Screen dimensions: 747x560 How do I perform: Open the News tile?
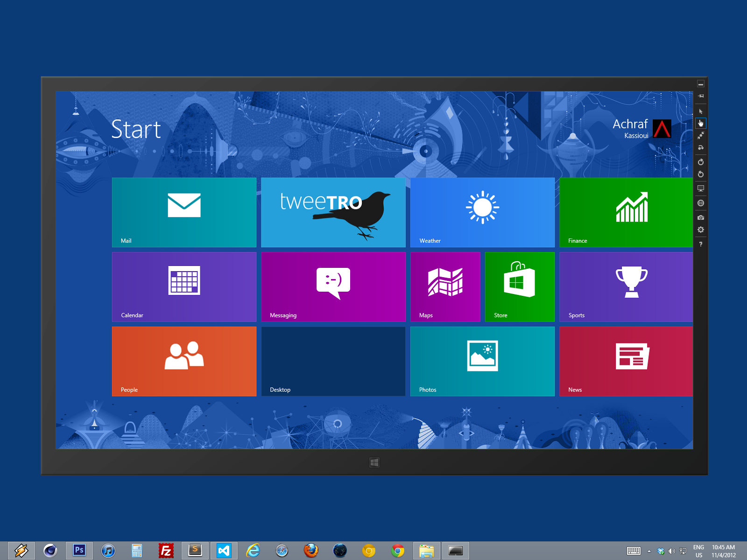click(626, 362)
